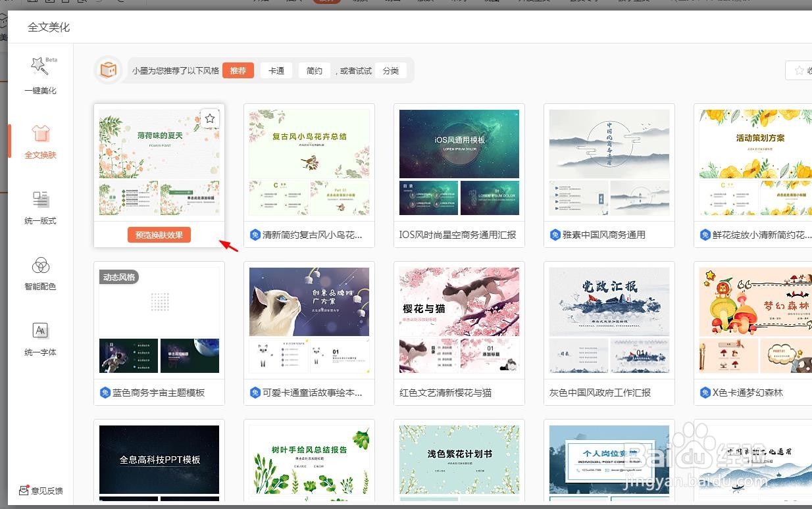Favorite the 薄荷味的夏天 template with star
The width and height of the screenshot is (812, 509).
pyautogui.click(x=210, y=118)
